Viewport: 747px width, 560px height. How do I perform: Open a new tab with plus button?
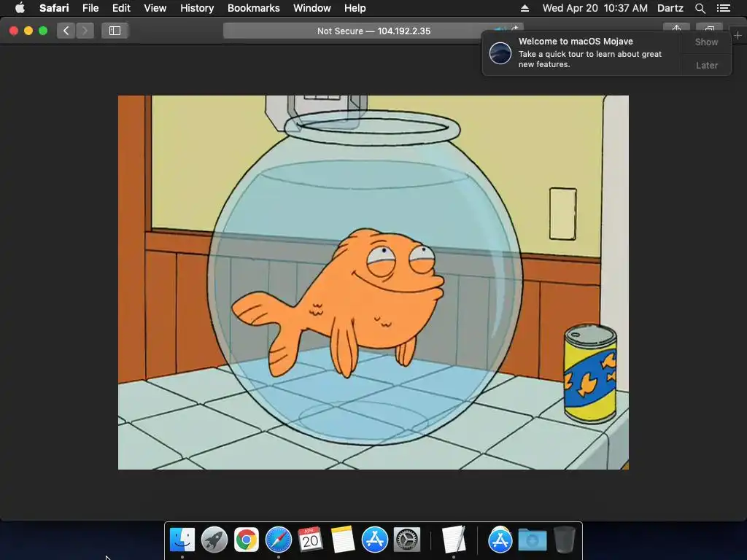738,35
